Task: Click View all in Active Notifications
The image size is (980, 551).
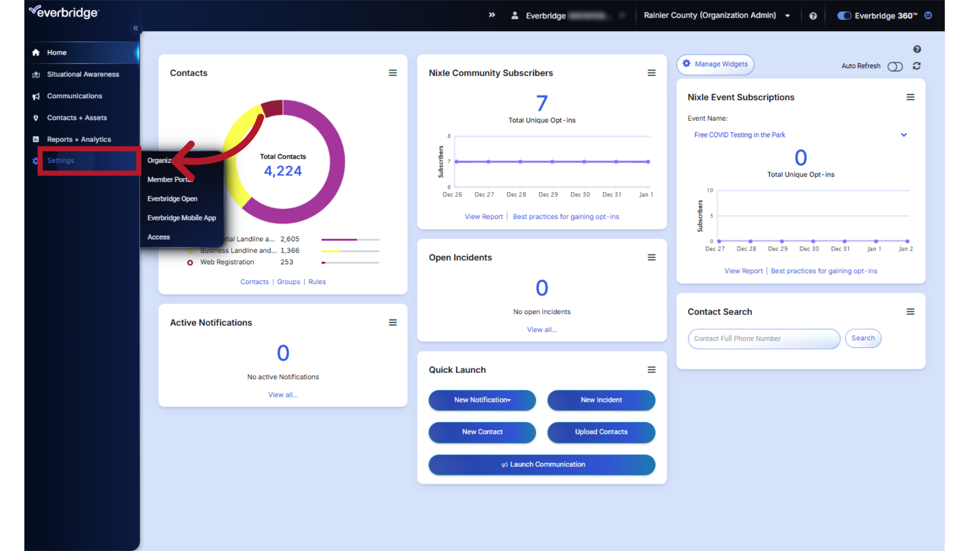Action: coord(283,395)
